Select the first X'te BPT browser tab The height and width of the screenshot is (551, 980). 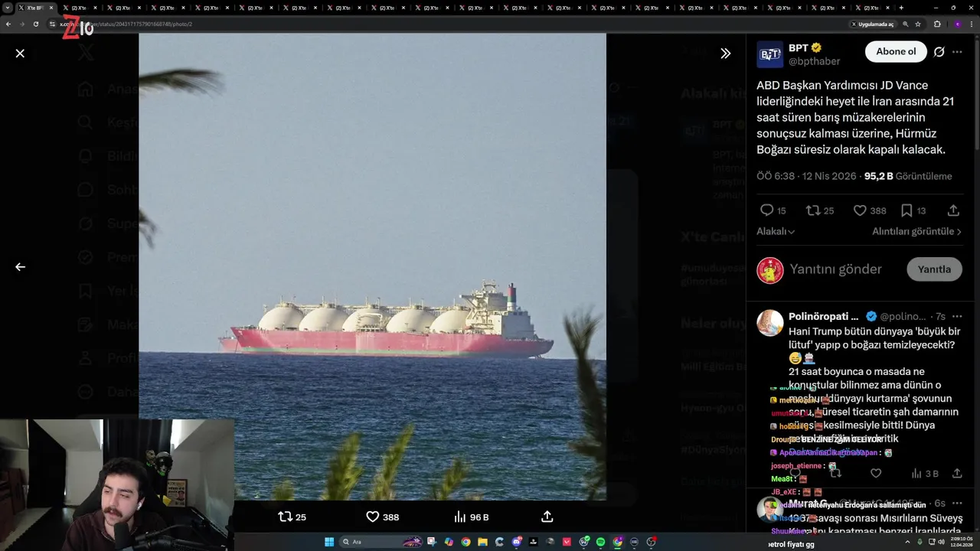tap(34, 8)
